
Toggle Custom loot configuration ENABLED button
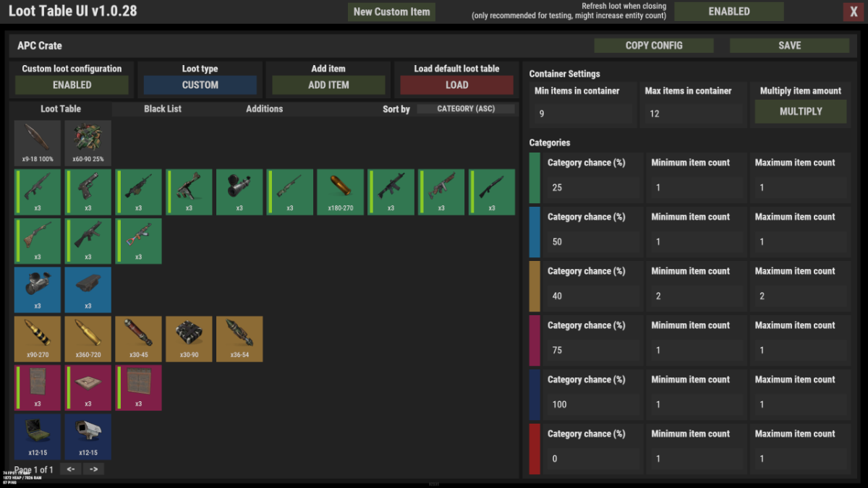tap(72, 85)
